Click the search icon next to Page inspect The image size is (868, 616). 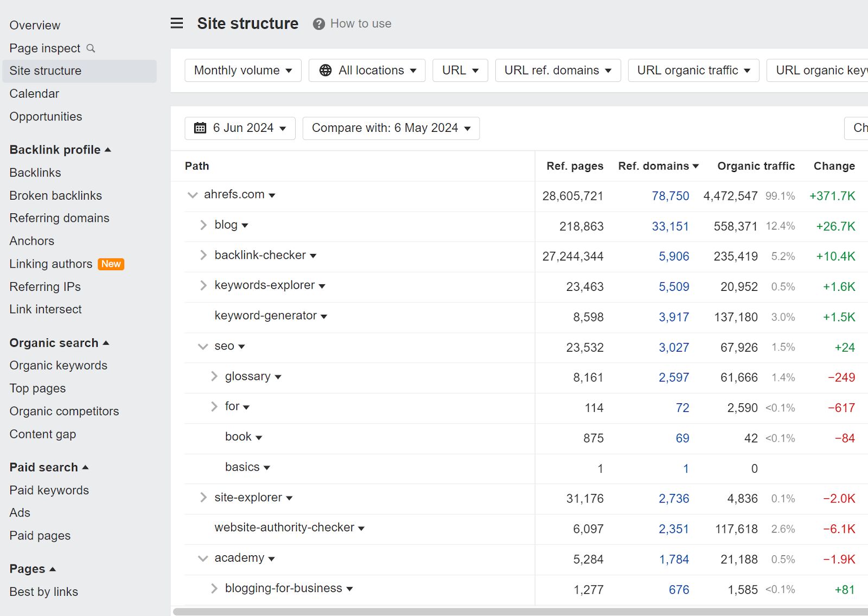(x=91, y=48)
